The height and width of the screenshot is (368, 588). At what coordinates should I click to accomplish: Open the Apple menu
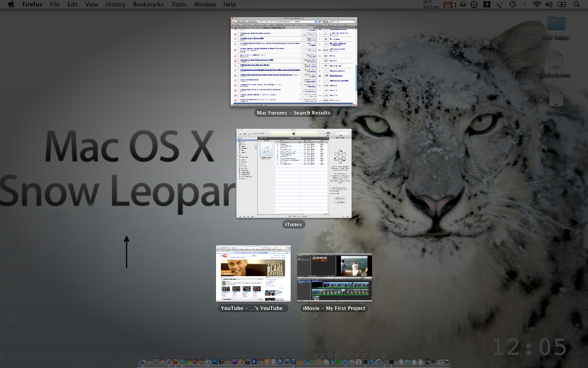click(11, 4)
